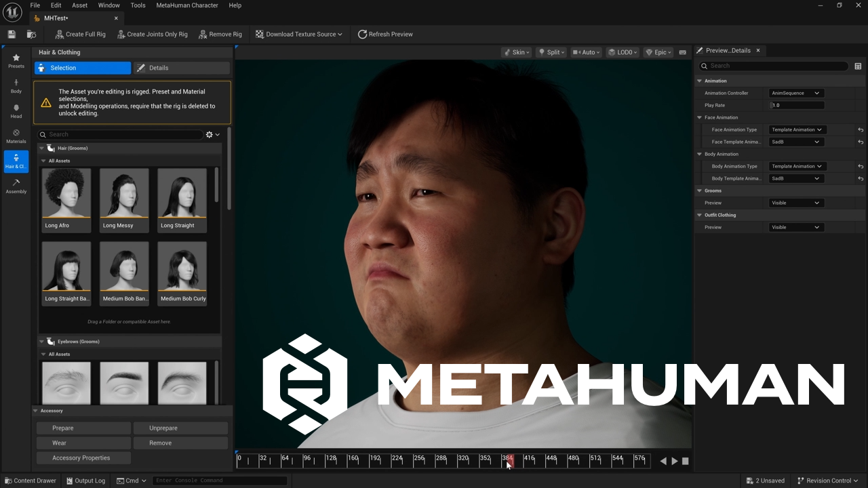Click the Play Rate input field
This screenshot has width=868, height=488.
pos(797,105)
